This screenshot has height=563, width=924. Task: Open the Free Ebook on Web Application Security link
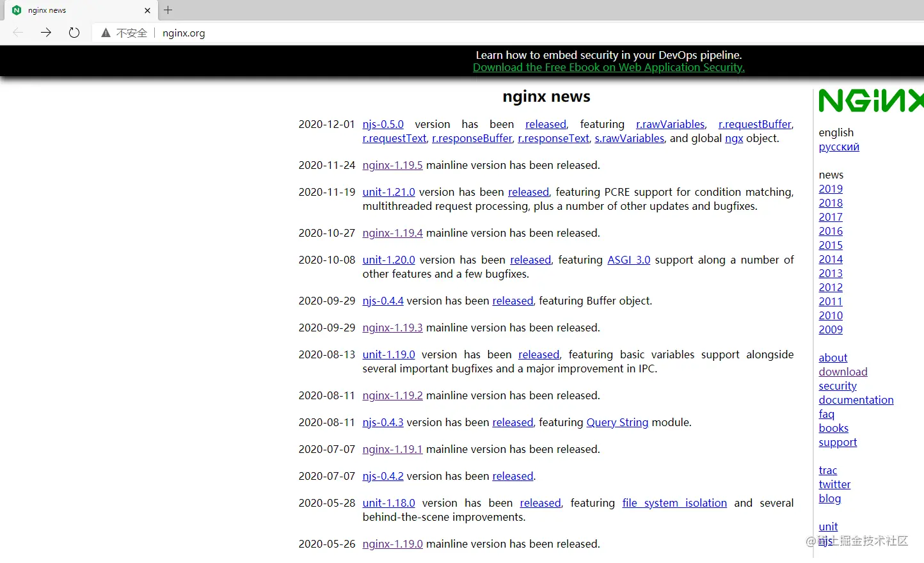[x=609, y=68]
